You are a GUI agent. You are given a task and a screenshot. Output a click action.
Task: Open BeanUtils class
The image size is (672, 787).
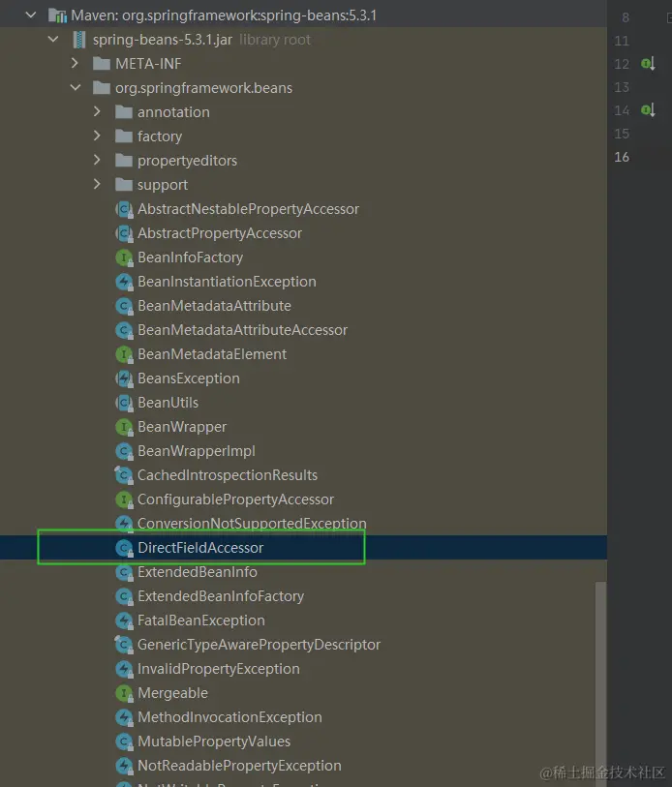pyautogui.click(x=168, y=403)
